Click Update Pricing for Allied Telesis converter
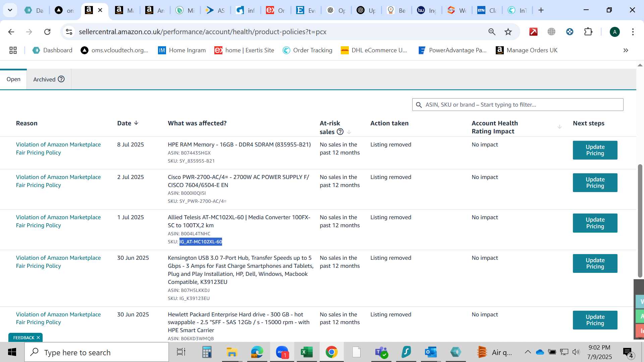The width and height of the screenshot is (644, 362). (595, 223)
